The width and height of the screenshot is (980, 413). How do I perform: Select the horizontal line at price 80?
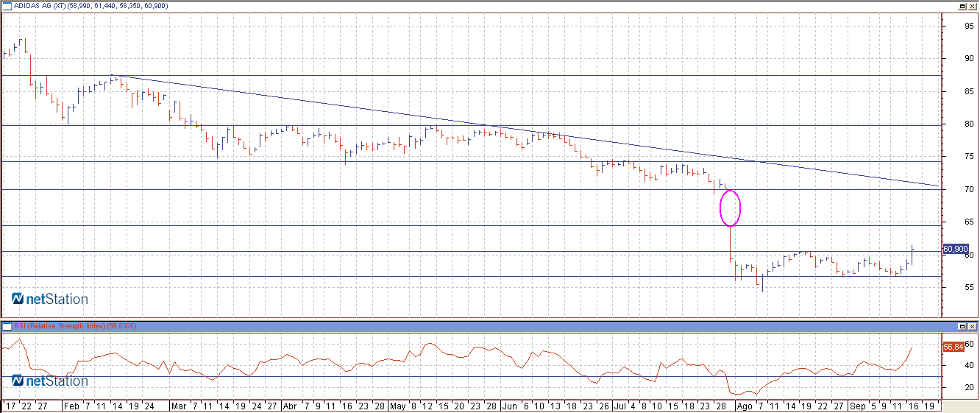tap(471, 124)
